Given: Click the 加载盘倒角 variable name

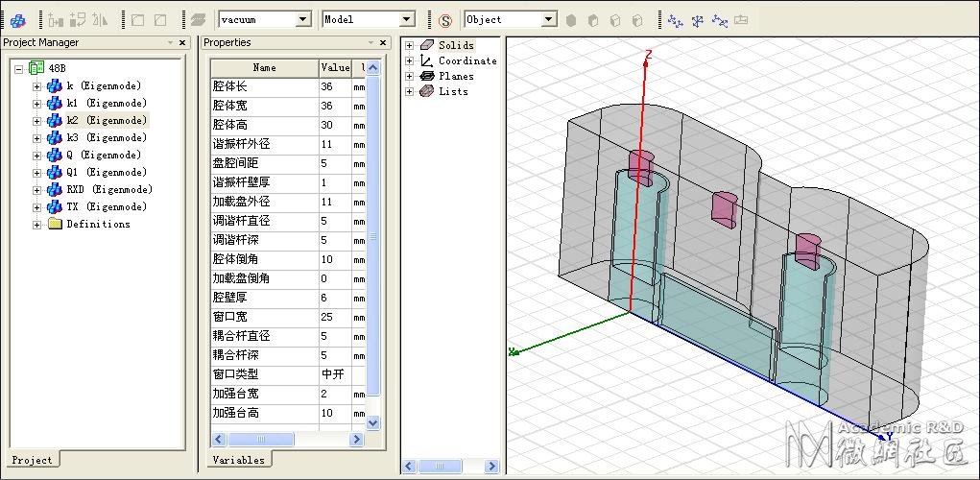Looking at the screenshot, I should tap(241, 278).
